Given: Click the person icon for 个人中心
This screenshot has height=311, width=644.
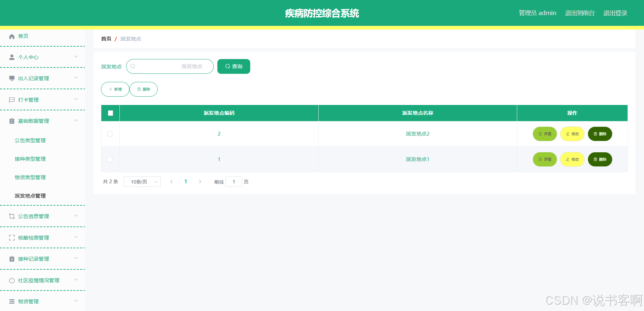Looking at the screenshot, I should pyautogui.click(x=12, y=57).
